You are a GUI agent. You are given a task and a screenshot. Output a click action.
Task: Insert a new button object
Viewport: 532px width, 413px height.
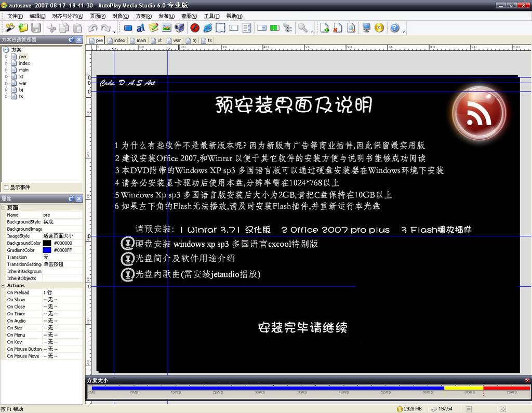[x=128, y=28]
